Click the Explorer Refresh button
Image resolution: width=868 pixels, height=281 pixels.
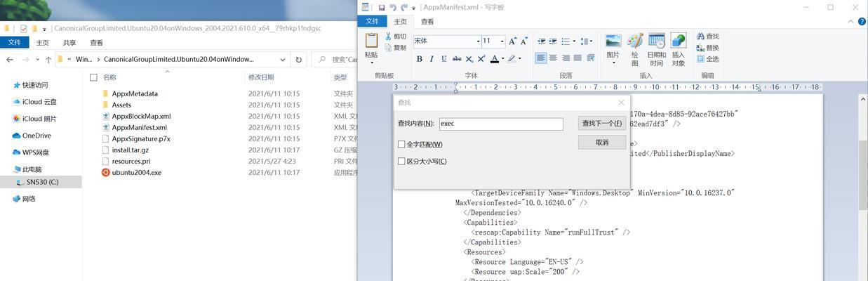299,60
